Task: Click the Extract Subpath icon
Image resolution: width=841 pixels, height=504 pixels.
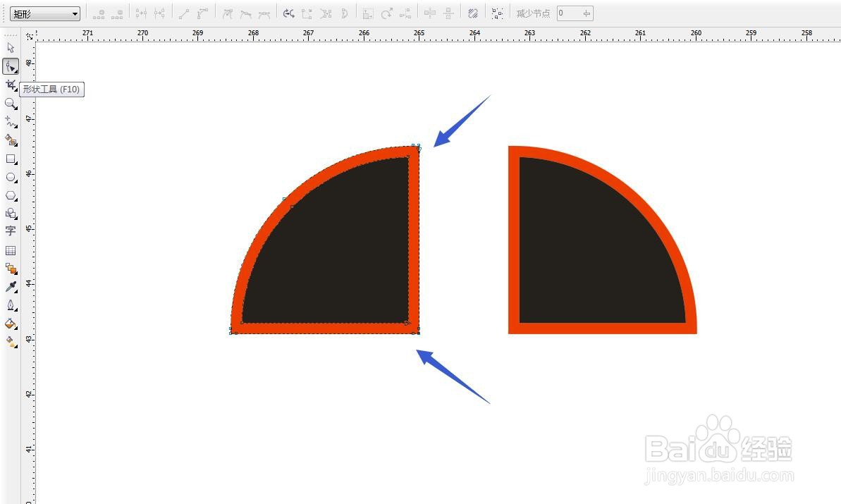Action: (x=326, y=13)
